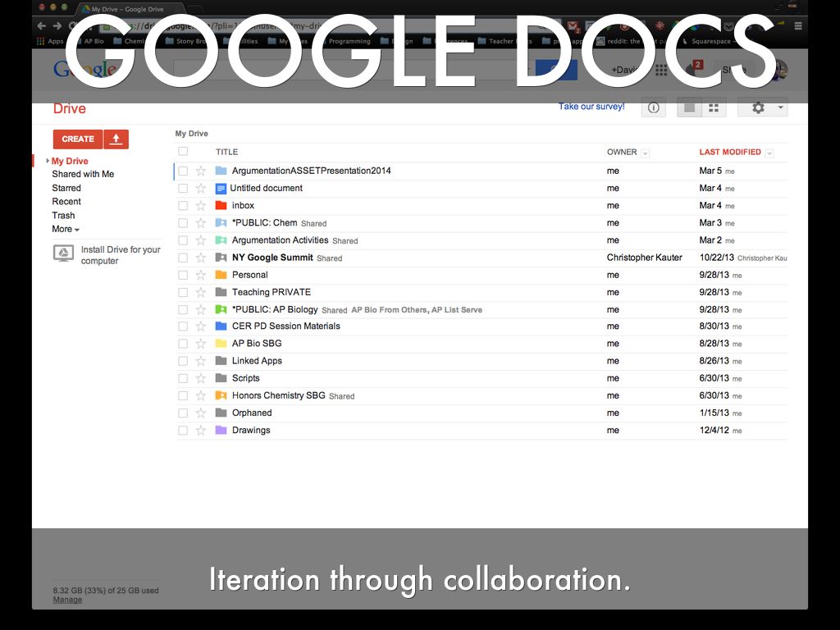
Task: Open the Owner column filter dropdown
Action: (645, 153)
